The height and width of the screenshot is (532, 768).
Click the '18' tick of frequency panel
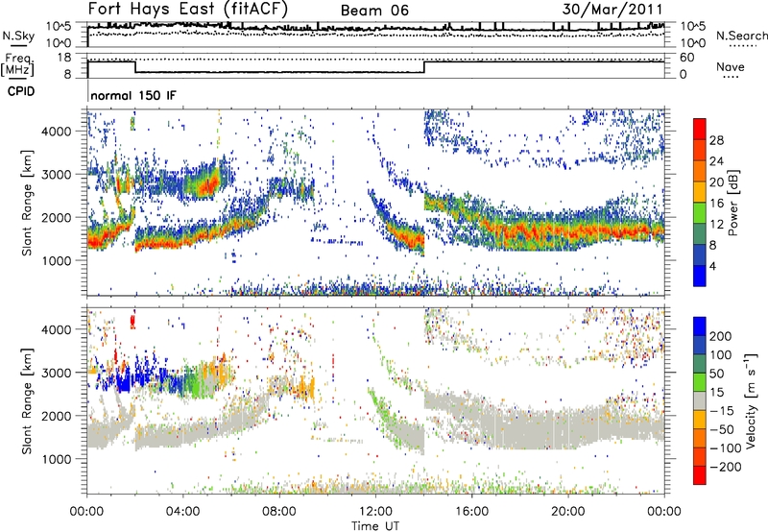pyautogui.click(x=64, y=58)
